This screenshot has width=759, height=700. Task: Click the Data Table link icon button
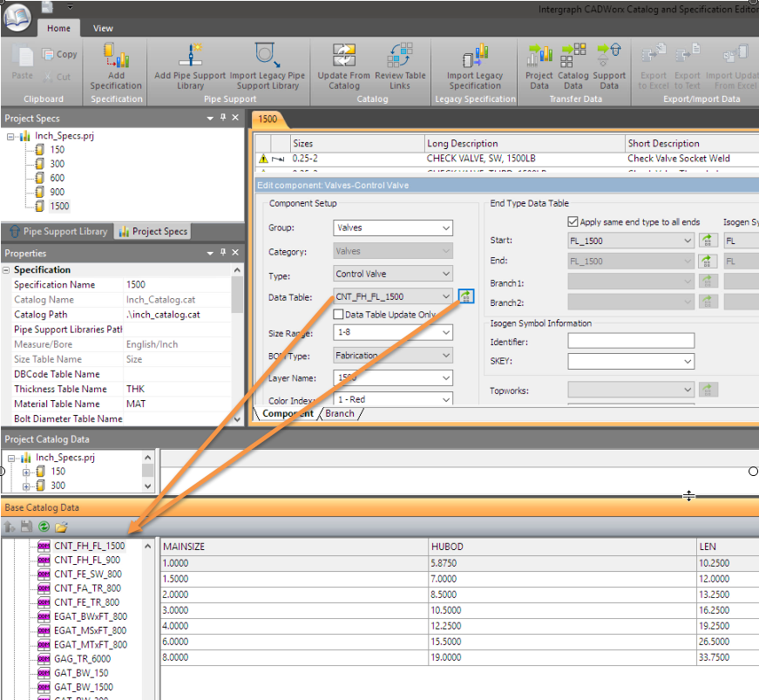pyautogui.click(x=466, y=296)
